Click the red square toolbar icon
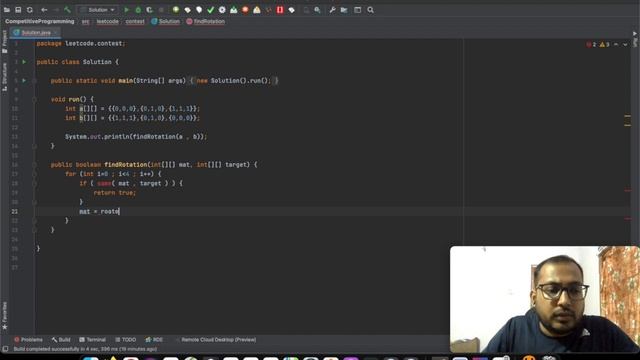The height and width of the screenshot is (360, 640). (280, 10)
